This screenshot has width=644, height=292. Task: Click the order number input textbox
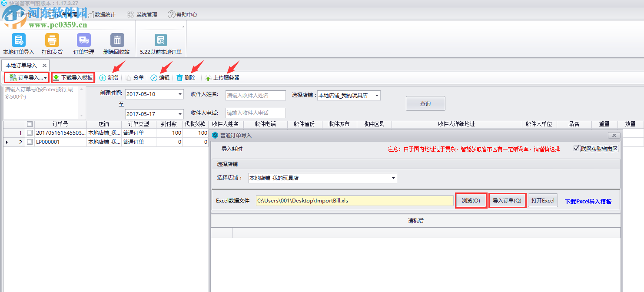41,103
